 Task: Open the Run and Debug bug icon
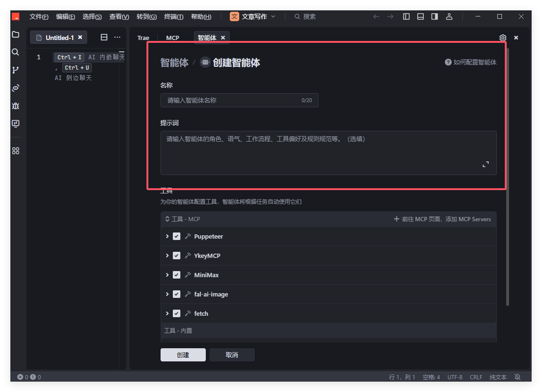[x=16, y=106]
